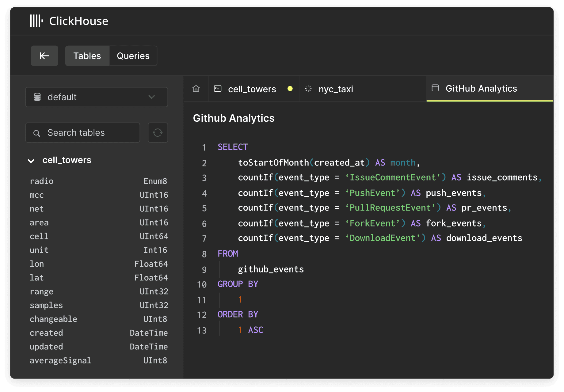Switch to the Tables view
The width and height of the screenshot is (564, 392).
pos(87,55)
